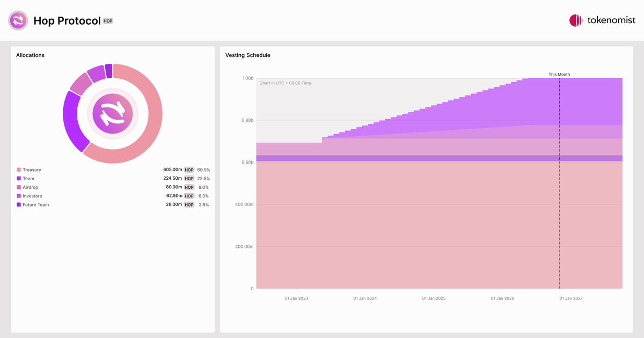Click the Airdrop segment of the donut chart
Image resolution: width=644 pixels, height=338 pixels.
coord(80,84)
